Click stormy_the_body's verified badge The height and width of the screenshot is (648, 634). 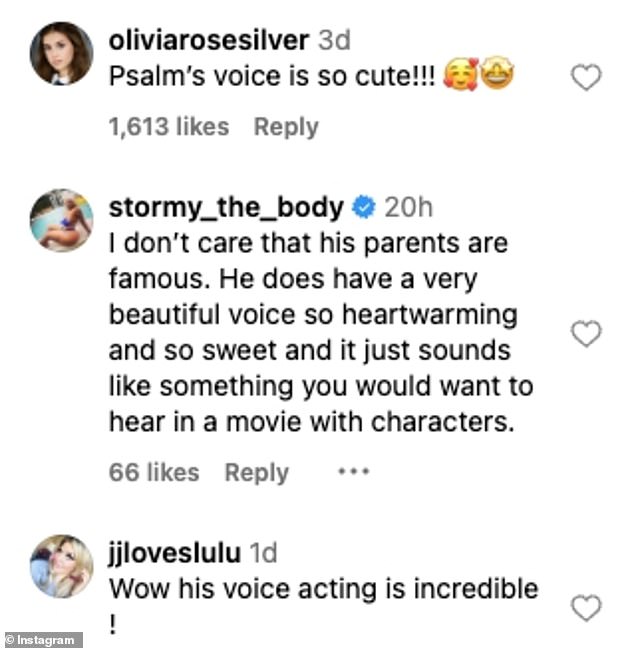[x=364, y=208]
